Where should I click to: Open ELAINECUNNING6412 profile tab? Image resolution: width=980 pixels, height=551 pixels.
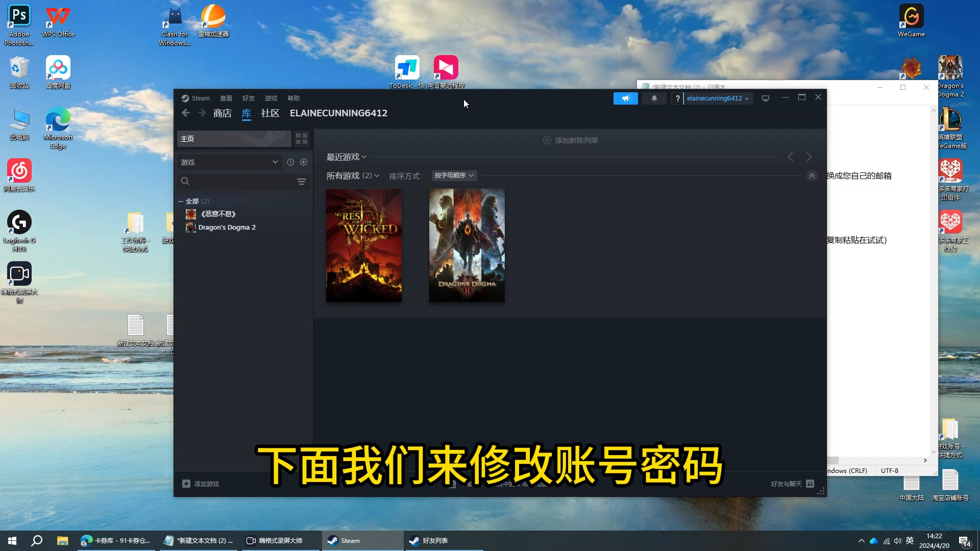(x=338, y=113)
